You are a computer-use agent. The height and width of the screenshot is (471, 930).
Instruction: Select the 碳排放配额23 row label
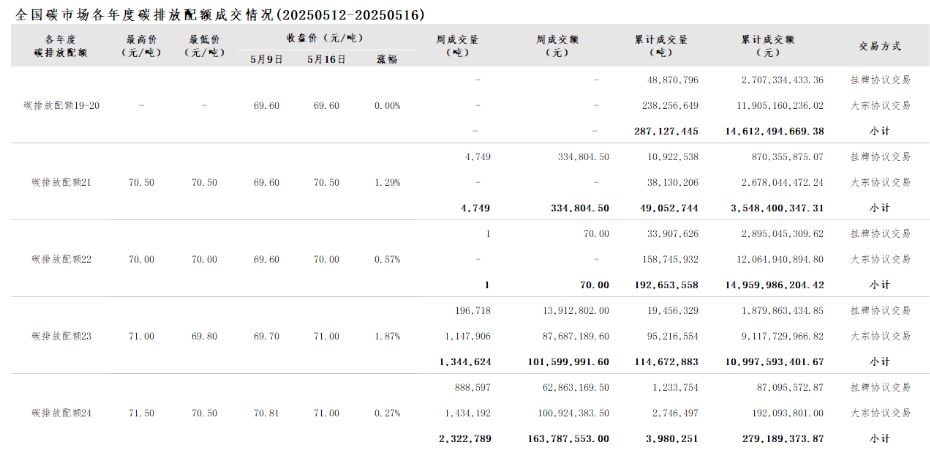click(x=62, y=336)
